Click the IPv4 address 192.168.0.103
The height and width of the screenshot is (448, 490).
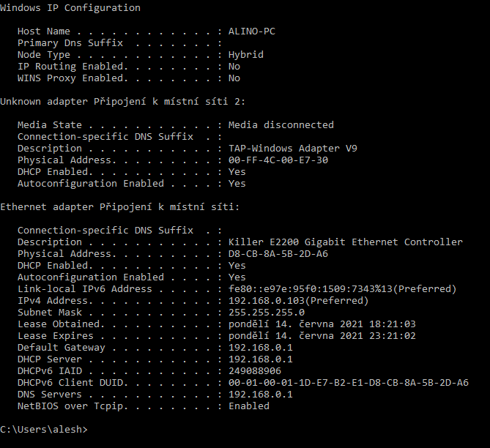coord(298,301)
